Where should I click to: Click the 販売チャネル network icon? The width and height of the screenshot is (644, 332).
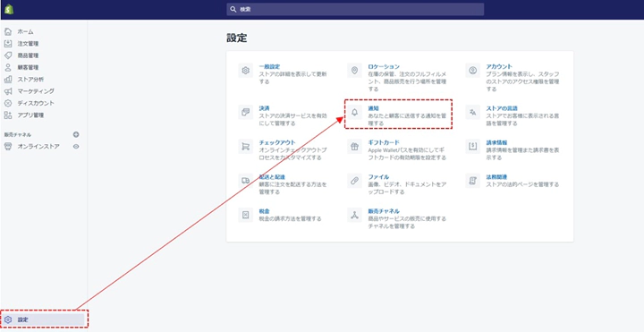354,215
